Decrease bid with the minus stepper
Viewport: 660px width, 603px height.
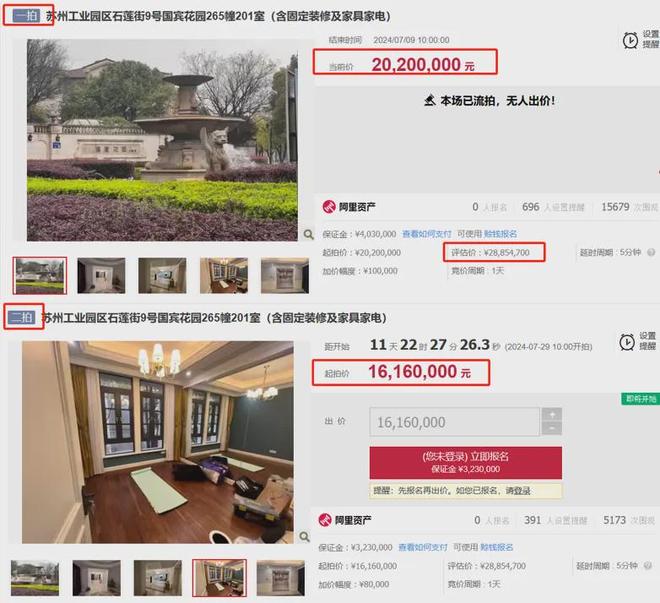click(x=552, y=428)
